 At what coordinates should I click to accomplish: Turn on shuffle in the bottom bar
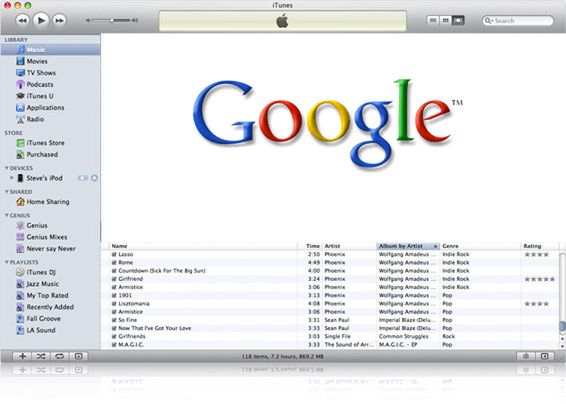point(41,356)
